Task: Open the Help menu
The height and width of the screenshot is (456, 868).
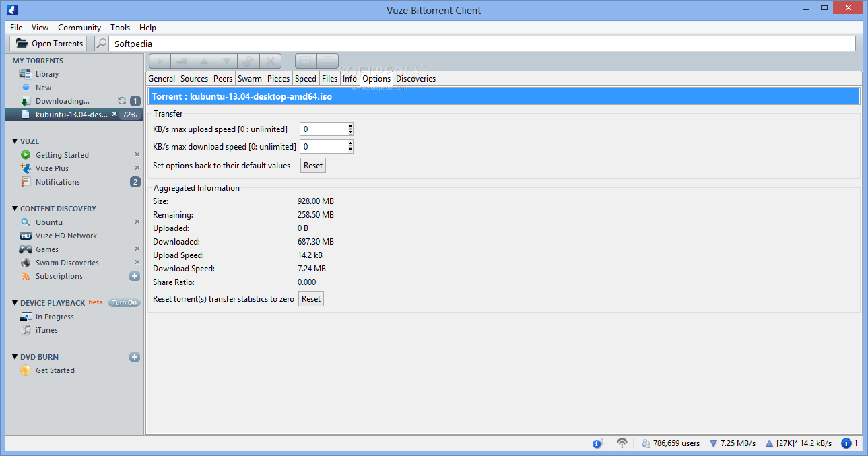Action: tap(147, 28)
